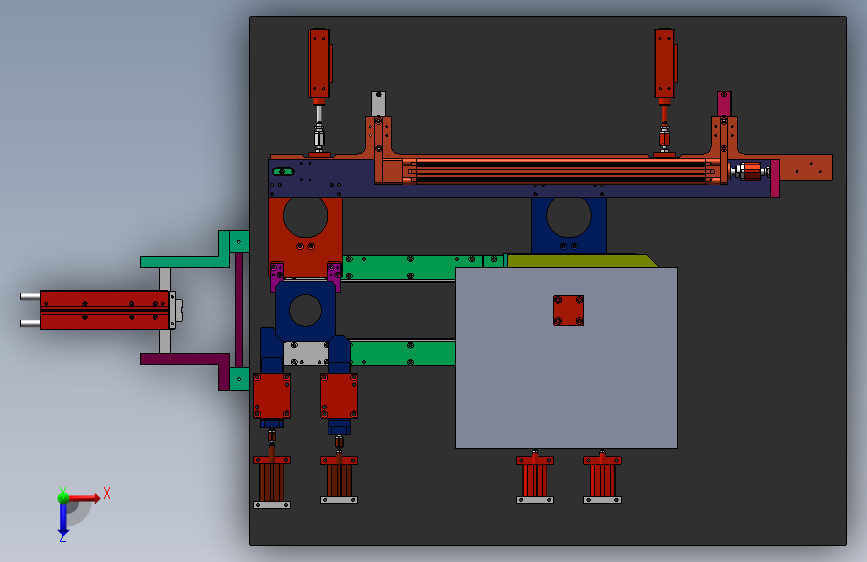The width and height of the screenshot is (867, 562).
Task: Select the second brown cylinder from the left at bottom
Action: (339, 480)
